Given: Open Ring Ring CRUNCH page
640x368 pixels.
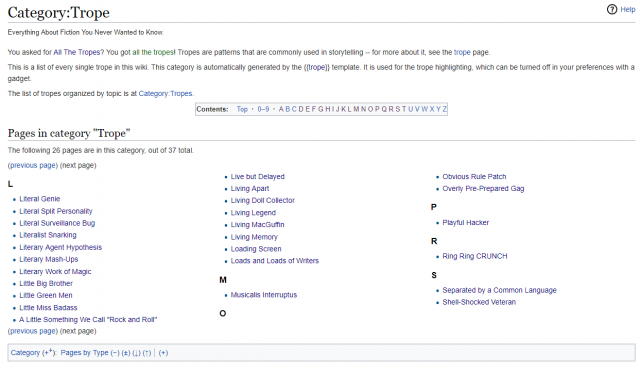Looking at the screenshot, I should pyautogui.click(x=475, y=256).
